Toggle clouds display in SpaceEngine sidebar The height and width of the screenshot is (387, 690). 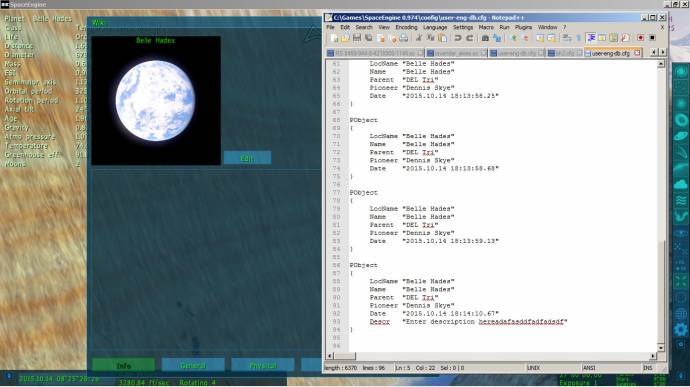click(x=680, y=184)
